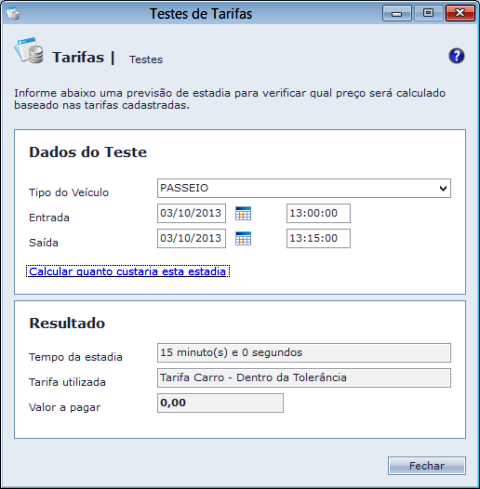This screenshot has width=480, height=489.
Task: Open the Saída date calendar picker
Action: [x=243, y=238]
